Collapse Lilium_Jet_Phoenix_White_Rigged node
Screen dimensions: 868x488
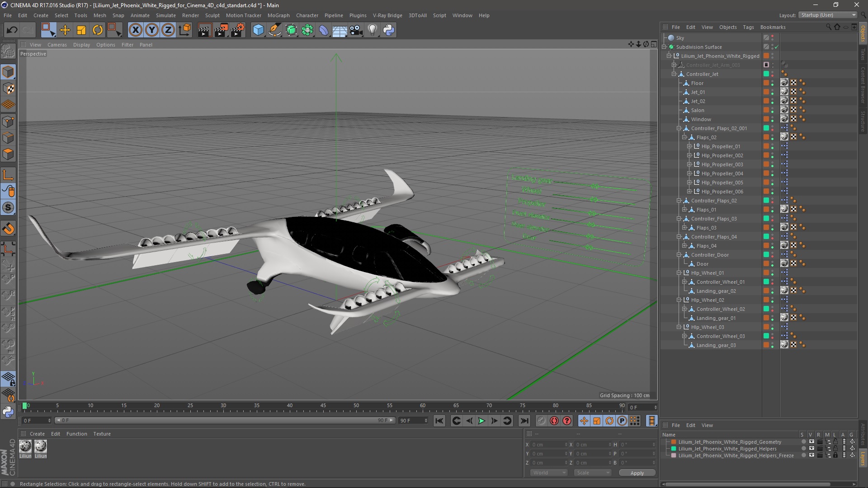669,56
